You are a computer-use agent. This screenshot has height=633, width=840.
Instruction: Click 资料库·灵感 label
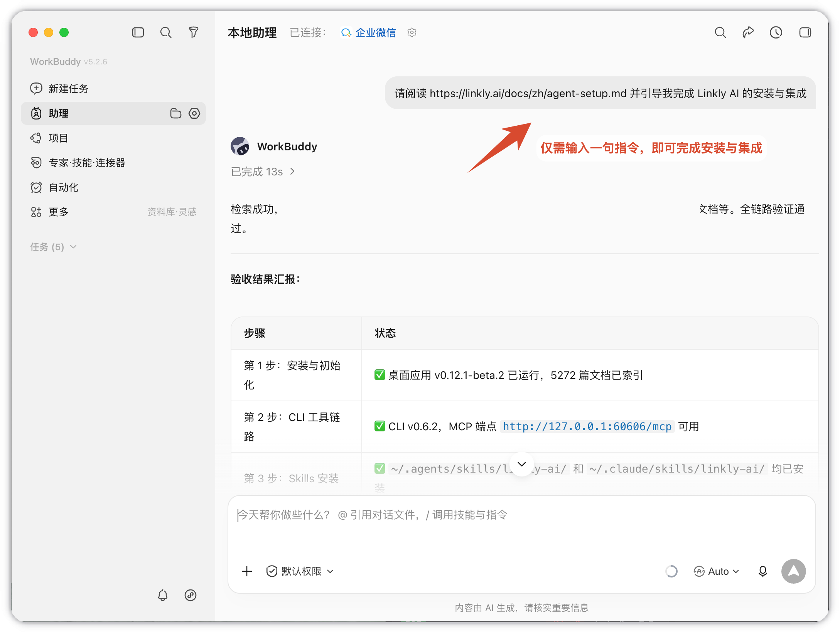pos(172,212)
